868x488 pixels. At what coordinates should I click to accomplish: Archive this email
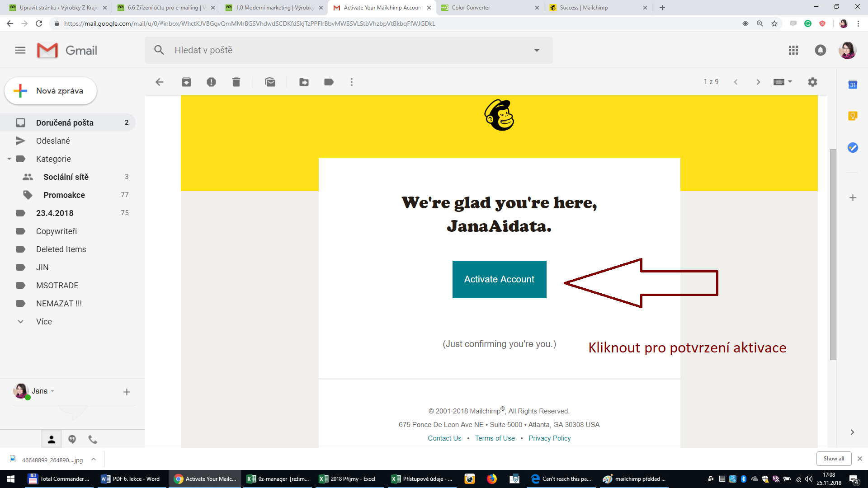pos(186,82)
